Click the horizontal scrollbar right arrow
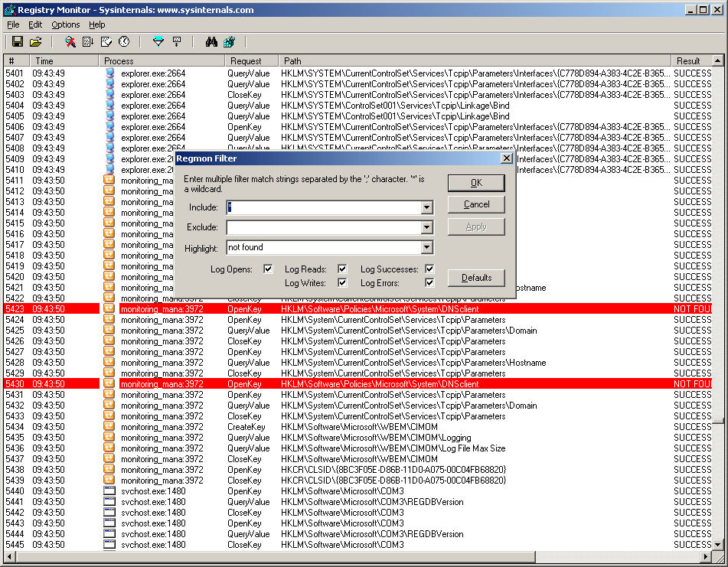The height and width of the screenshot is (567, 728). click(706, 556)
